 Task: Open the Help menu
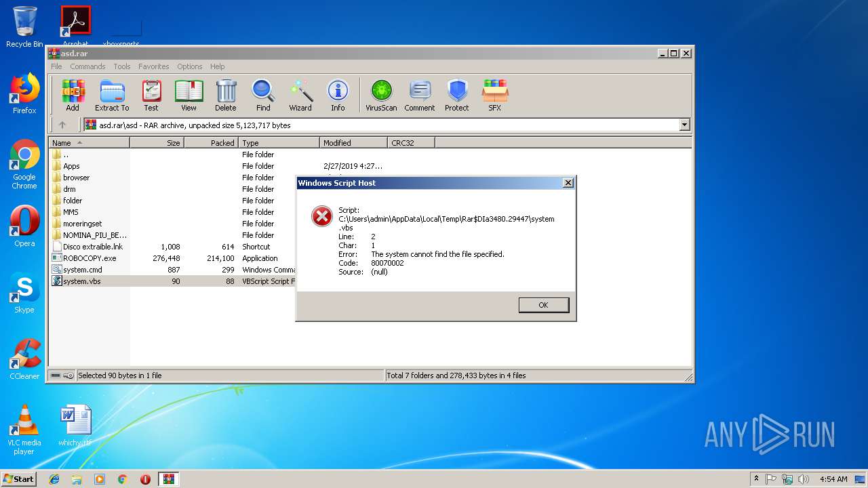point(217,66)
